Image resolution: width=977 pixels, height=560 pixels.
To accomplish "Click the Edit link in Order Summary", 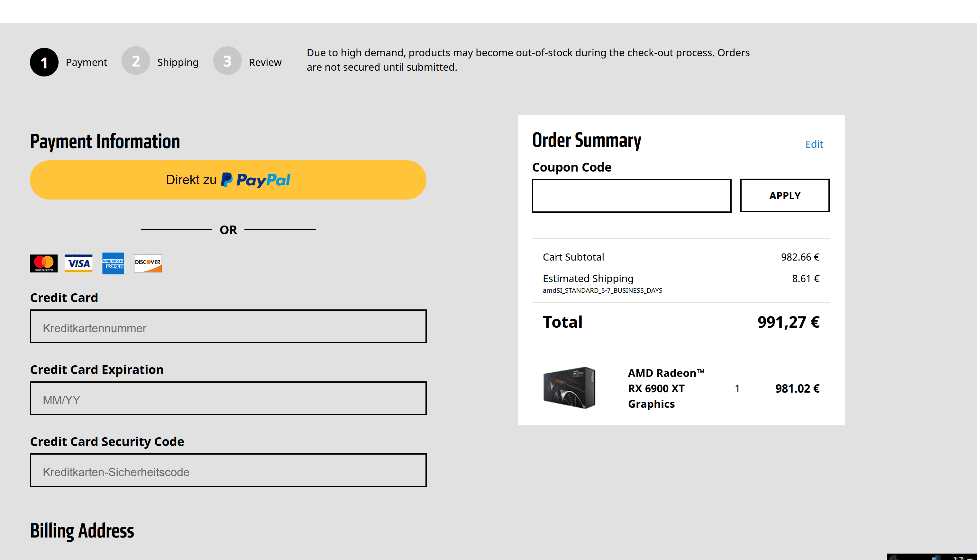I will 814,144.
